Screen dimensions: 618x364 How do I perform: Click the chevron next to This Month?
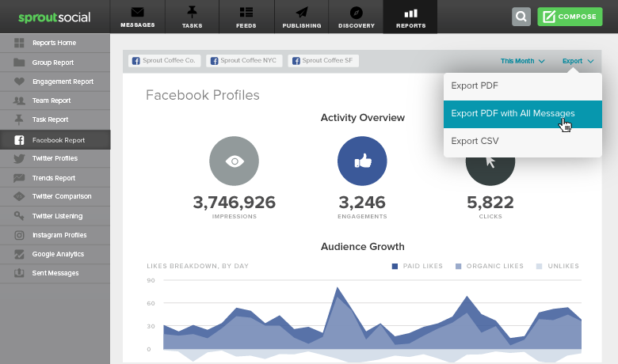pyautogui.click(x=541, y=61)
